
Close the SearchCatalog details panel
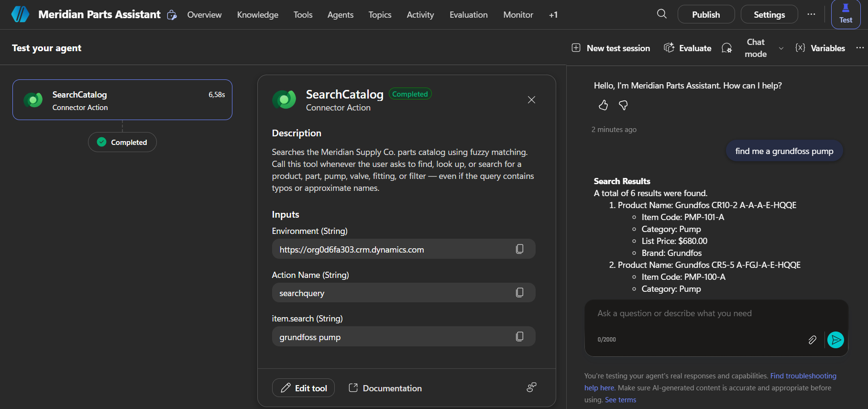click(531, 99)
